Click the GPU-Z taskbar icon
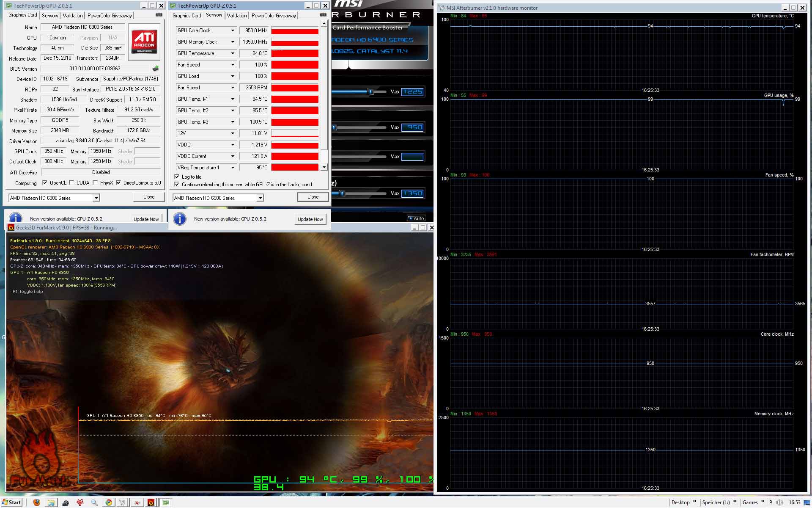The image size is (812, 508). (x=166, y=502)
